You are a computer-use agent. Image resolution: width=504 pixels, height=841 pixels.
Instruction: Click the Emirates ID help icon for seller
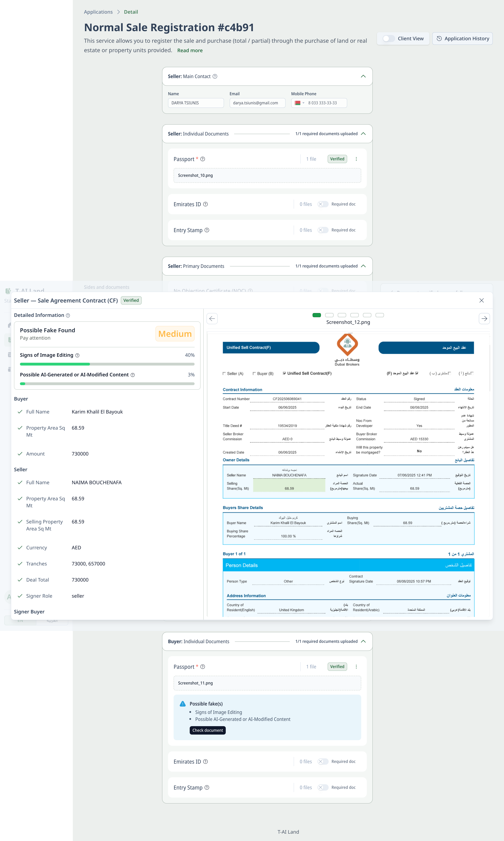[x=205, y=204]
